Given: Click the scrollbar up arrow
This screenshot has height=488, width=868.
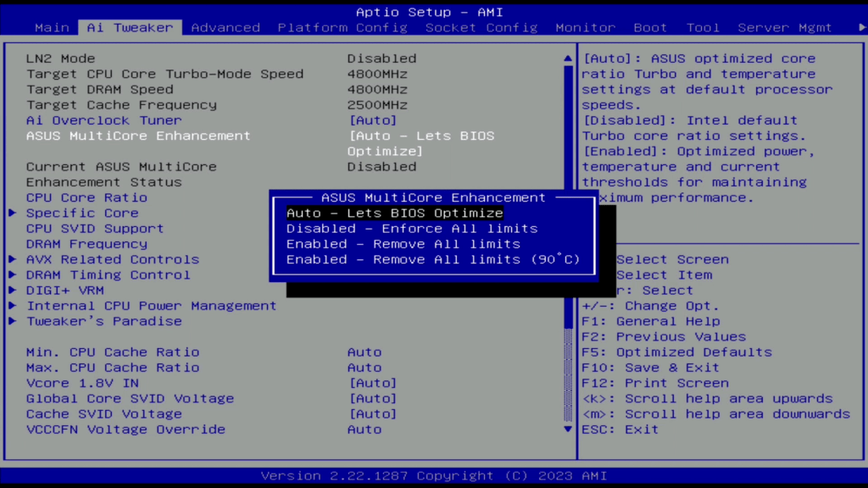Looking at the screenshot, I should pyautogui.click(x=567, y=58).
